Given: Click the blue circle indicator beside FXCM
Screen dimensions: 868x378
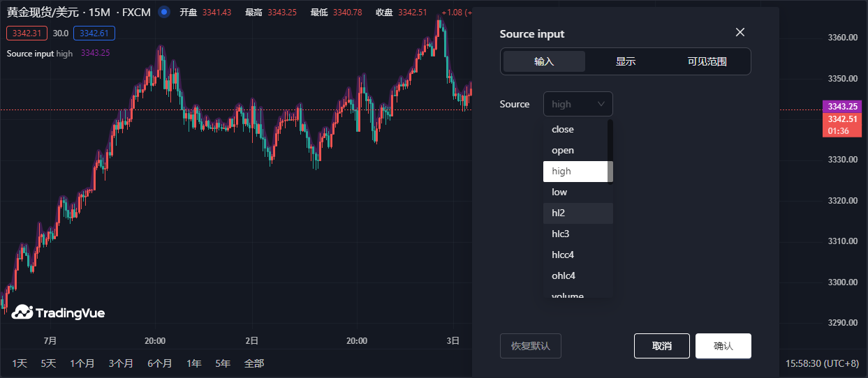Looking at the screenshot, I should click(164, 12).
